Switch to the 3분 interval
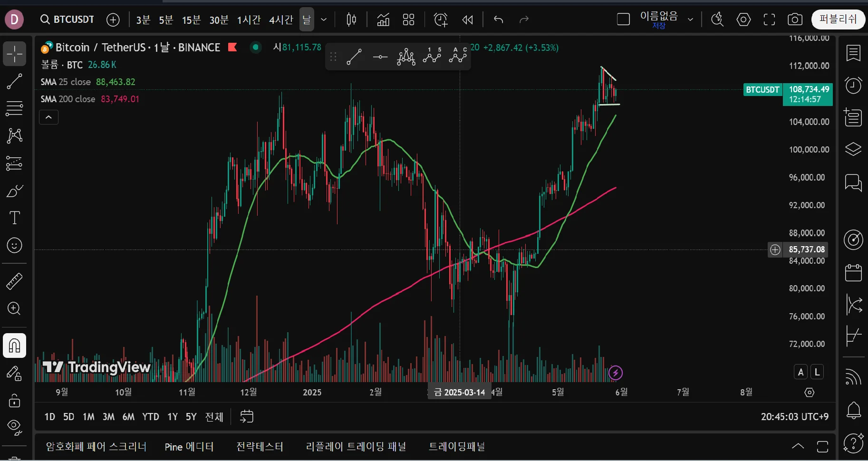The height and width of the screenshot is (461, 868). (143, 19)
